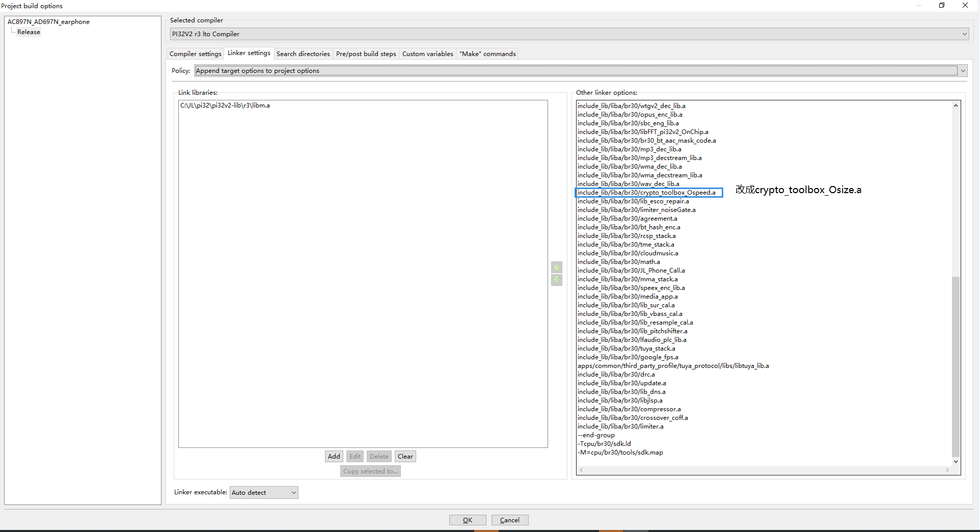The width and height of the screenshot is (980, 532).
Task: Select libm.a entry in Link libraries
Action: (225, 105)
